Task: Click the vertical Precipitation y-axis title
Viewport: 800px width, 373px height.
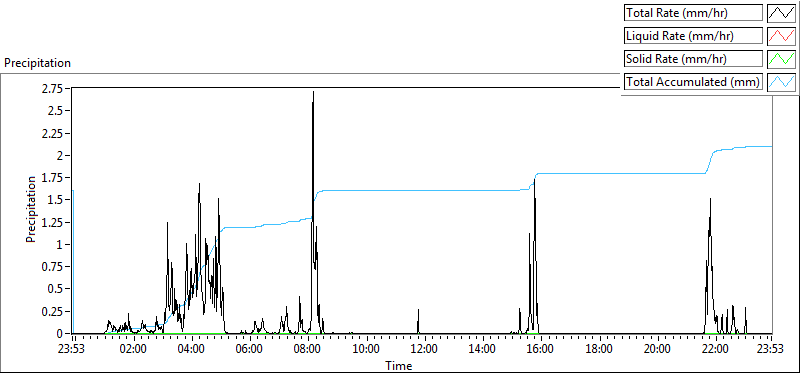Action: point(32,209)
